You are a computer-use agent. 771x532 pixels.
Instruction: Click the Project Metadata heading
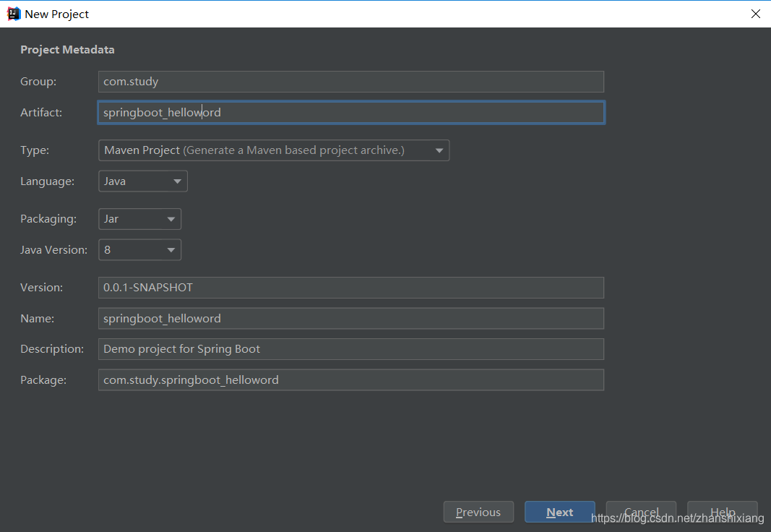pos(67,50)
